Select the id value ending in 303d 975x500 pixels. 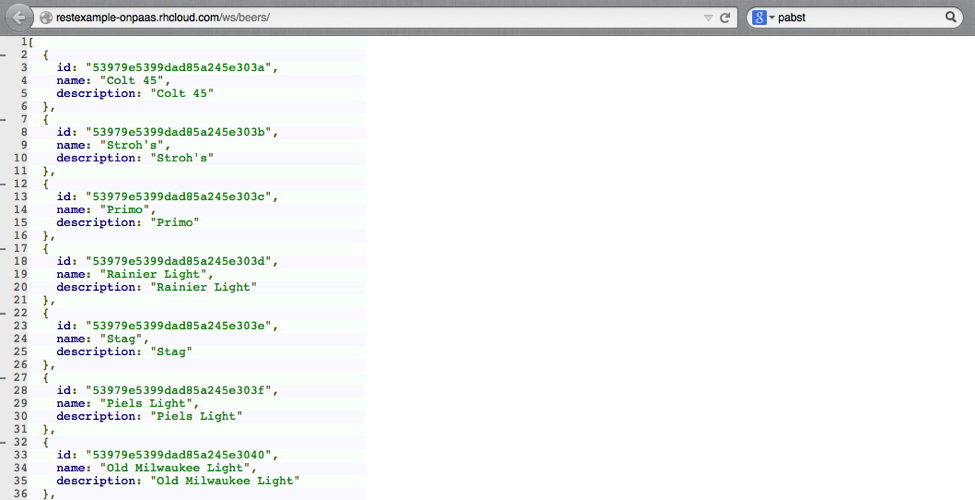click(179, 261)
